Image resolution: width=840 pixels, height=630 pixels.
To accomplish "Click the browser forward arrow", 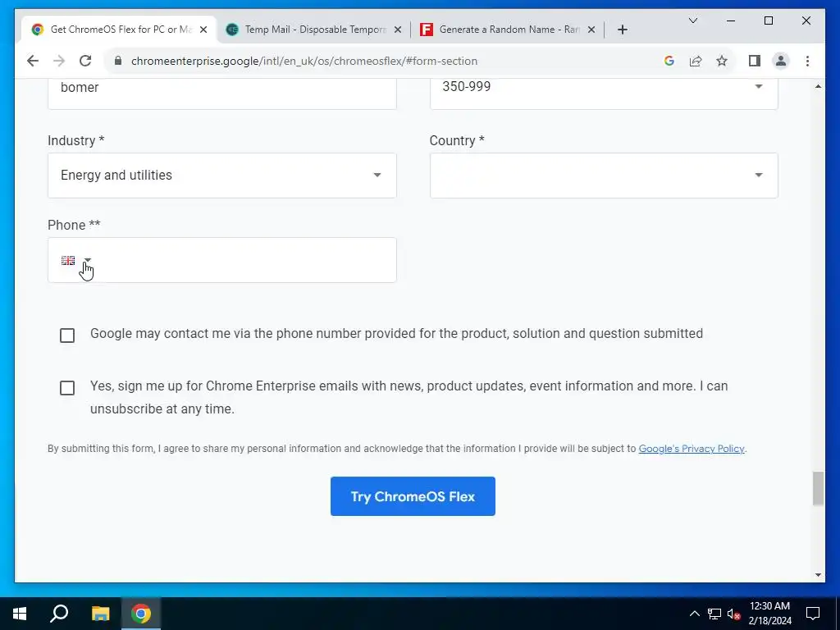I will pyautogui.click(x=59, y=61).
